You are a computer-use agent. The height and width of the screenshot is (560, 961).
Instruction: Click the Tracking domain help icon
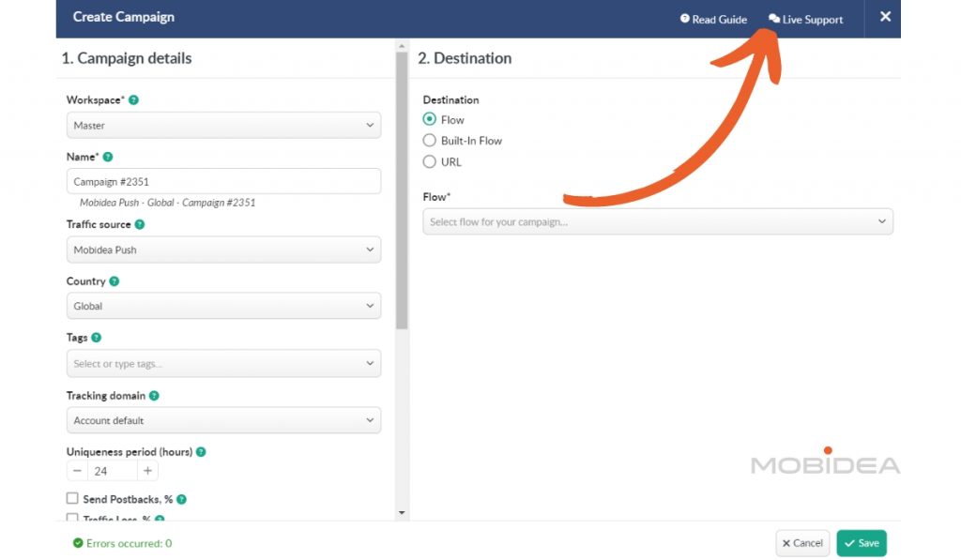155,396
